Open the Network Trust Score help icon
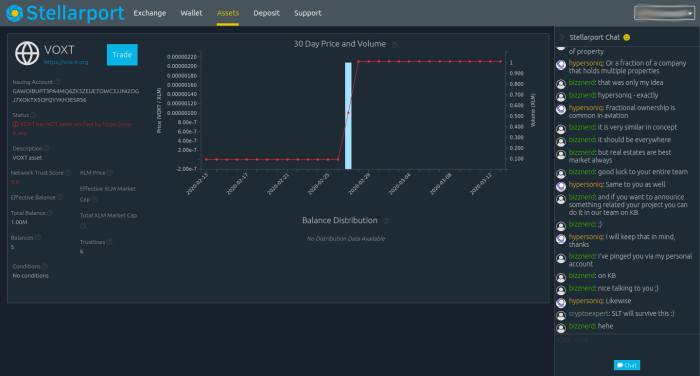This screenshot has height=376, width=700. coord(68,173)
